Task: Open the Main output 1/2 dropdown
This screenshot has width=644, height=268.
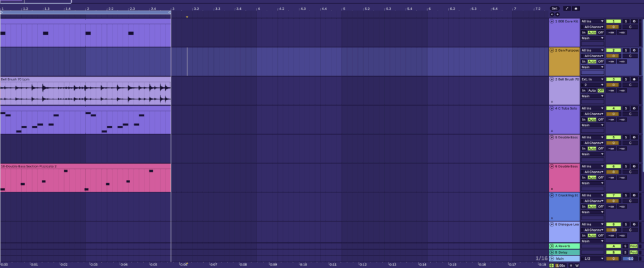Action: click(592, 259)
